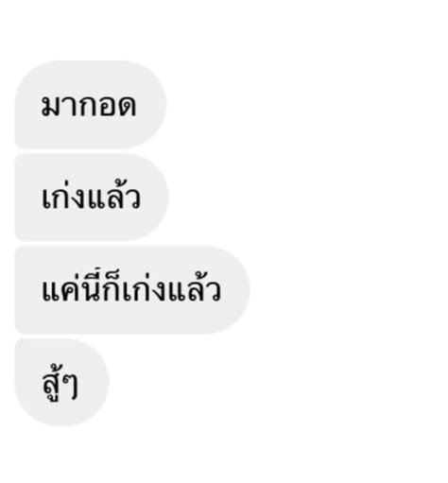Click the มากอด message bubble
The width and height of the screenshot is (448, 483).
(x=90, y=104)
